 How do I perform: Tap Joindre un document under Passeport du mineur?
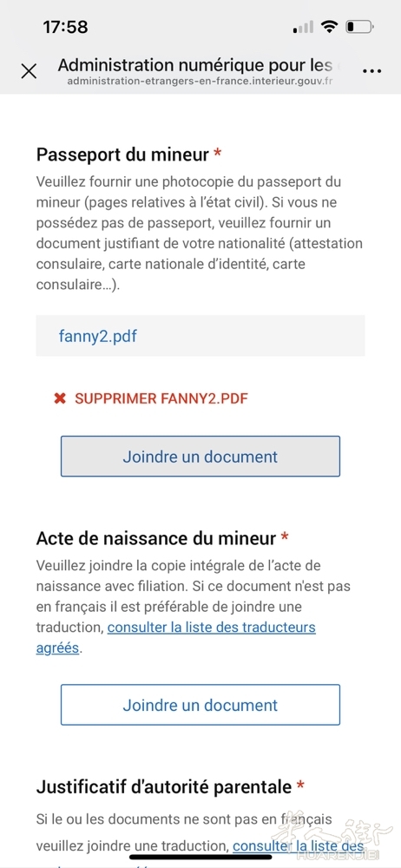click(200, 457)
